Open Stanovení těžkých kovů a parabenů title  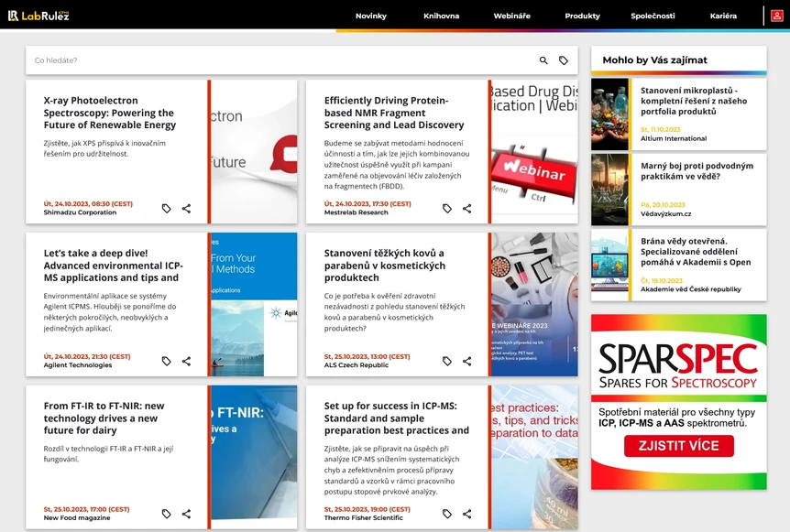click(384, 266)
